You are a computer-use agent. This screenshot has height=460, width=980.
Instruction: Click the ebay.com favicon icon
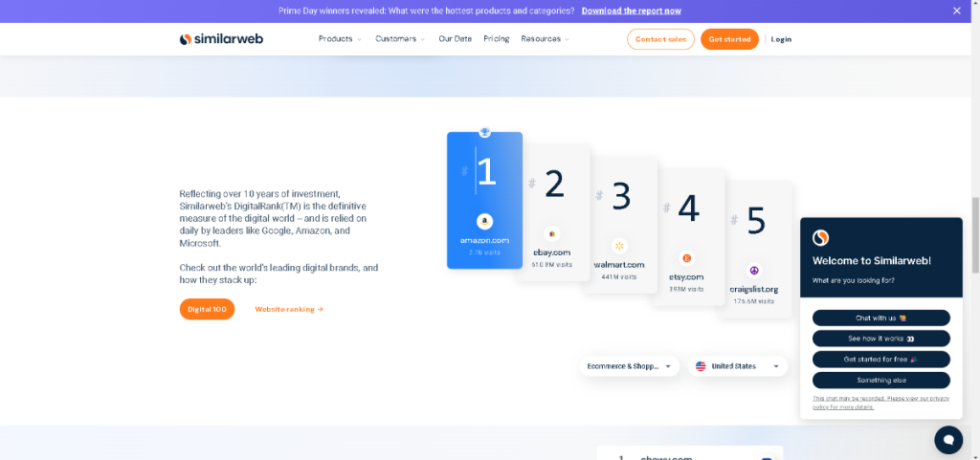(552, 233)
